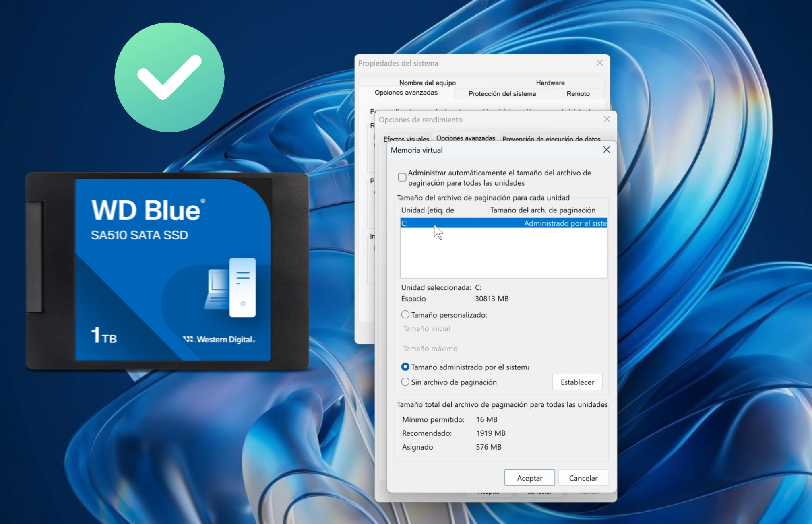Image resolution: width=812 pixels, height=524 pixels.
Task: Click the Recomendado 1919 MB value
Action: [x=490, y=433]
